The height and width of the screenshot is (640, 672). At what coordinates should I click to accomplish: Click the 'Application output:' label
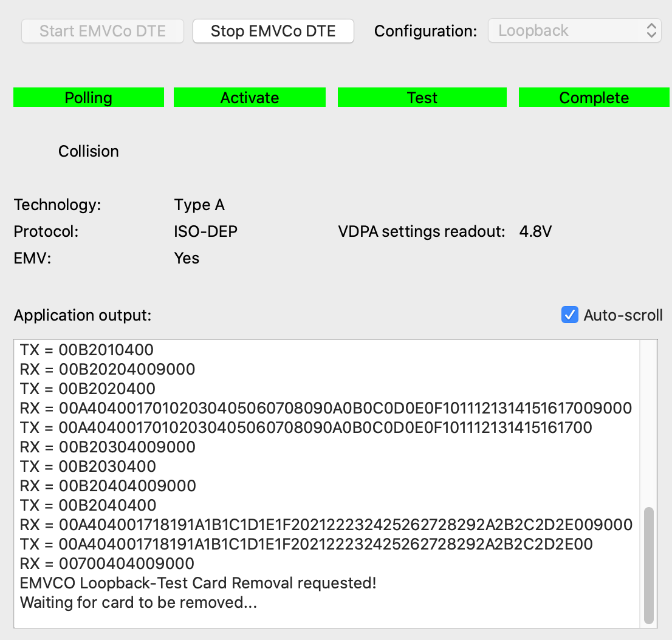click(x=83, y=315)
